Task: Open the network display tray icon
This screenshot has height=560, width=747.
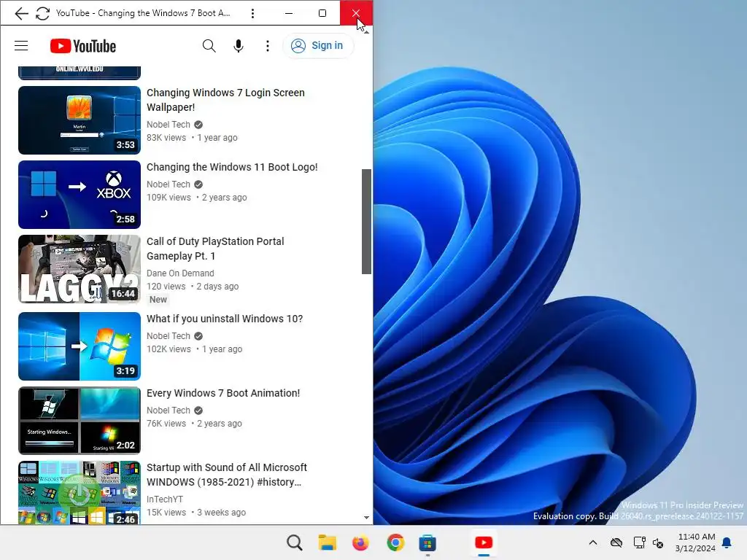Action: point(639,542)
